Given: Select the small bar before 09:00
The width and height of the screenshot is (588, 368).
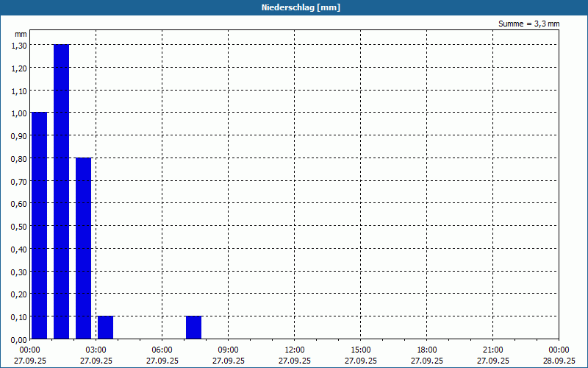Looking at the screenshot, I should [194, 328].
